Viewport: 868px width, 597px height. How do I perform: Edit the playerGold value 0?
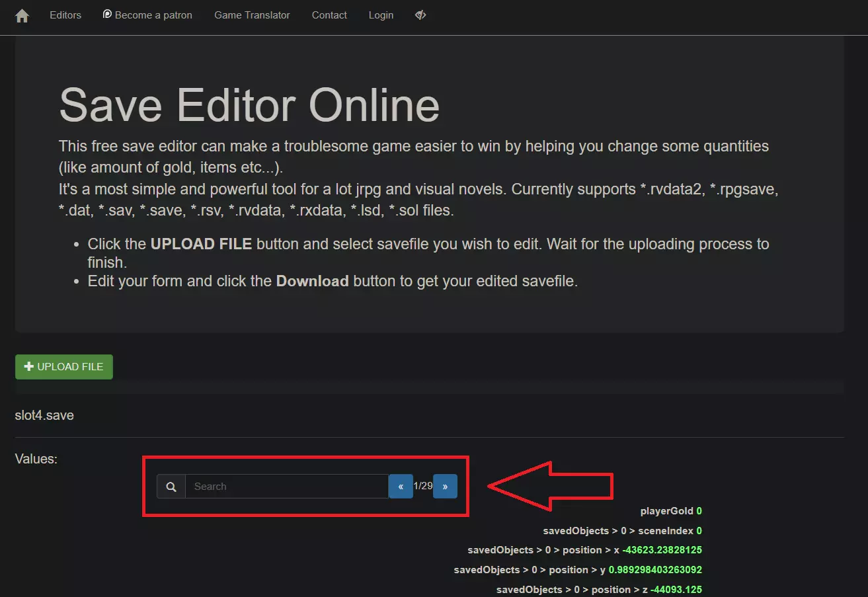[699, 511]
